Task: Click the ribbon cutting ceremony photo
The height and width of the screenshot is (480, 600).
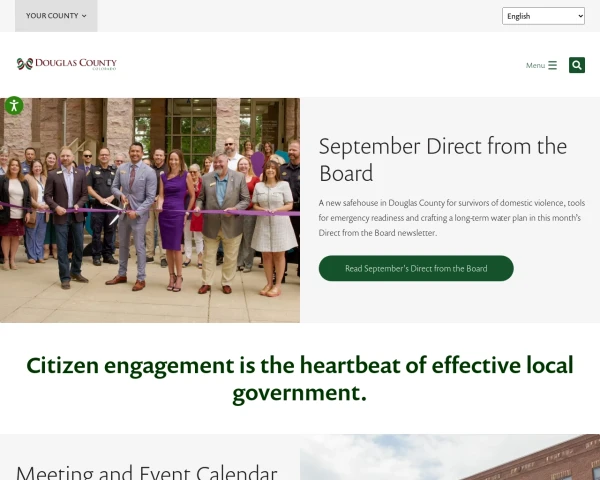Action: pos(150,210)
